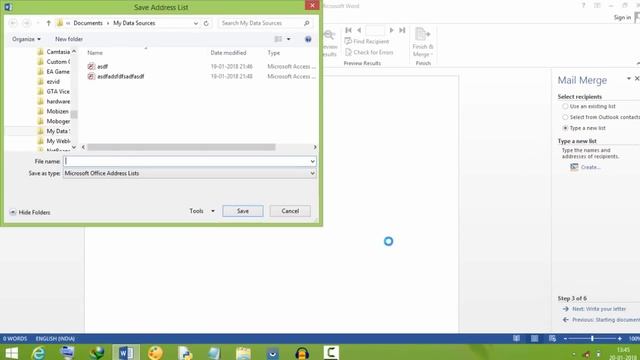Open the Organize menu
The width and height of the screenshot is (640, 360).
point(26,39)
